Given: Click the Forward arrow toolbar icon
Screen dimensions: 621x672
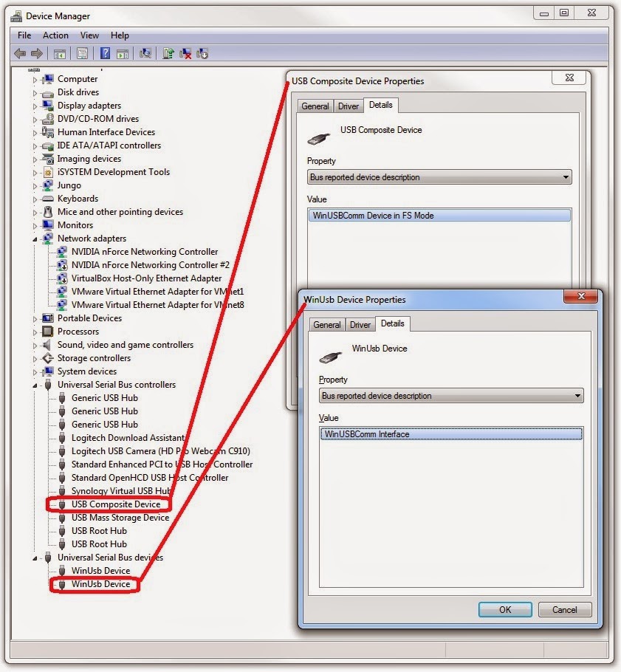Looking at the screenshot, I should pos(37,54).
